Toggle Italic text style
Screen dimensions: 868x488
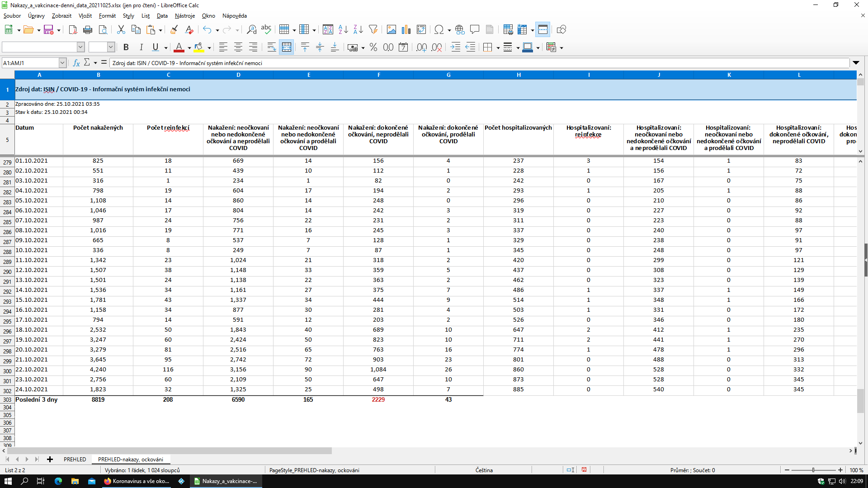141,47
